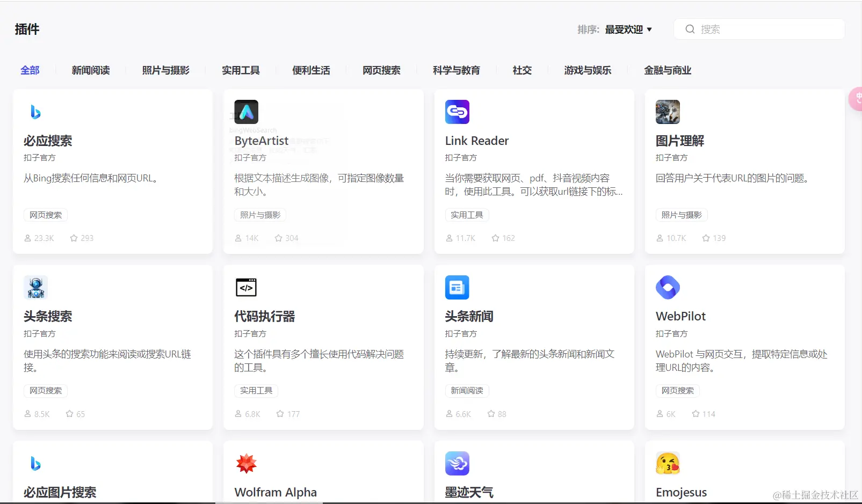Click the 照片与摄影 tag on ByteArtist card
The image size is (862, 504).
260,215
